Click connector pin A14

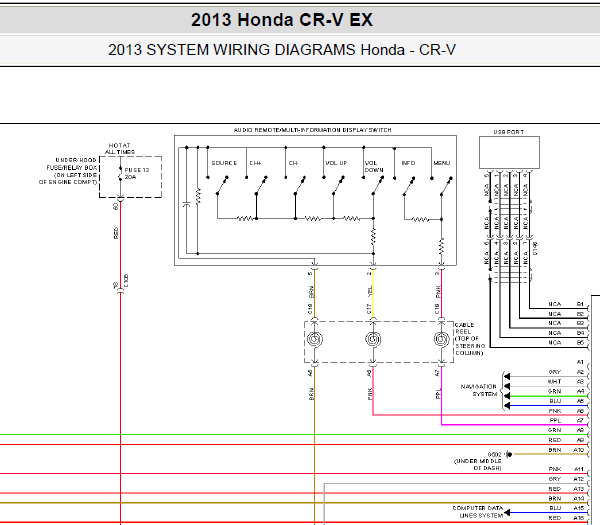pyautogui.click(x=579, y=499)
